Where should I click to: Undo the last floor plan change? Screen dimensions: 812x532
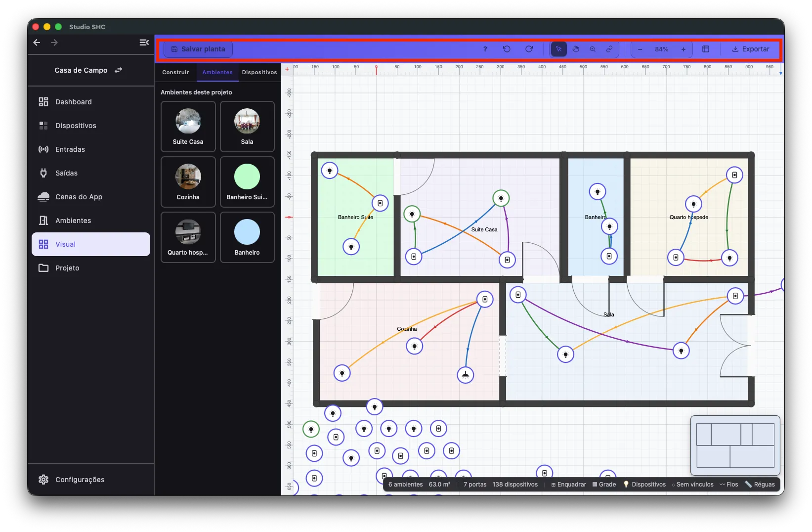(x=507, y=49)
